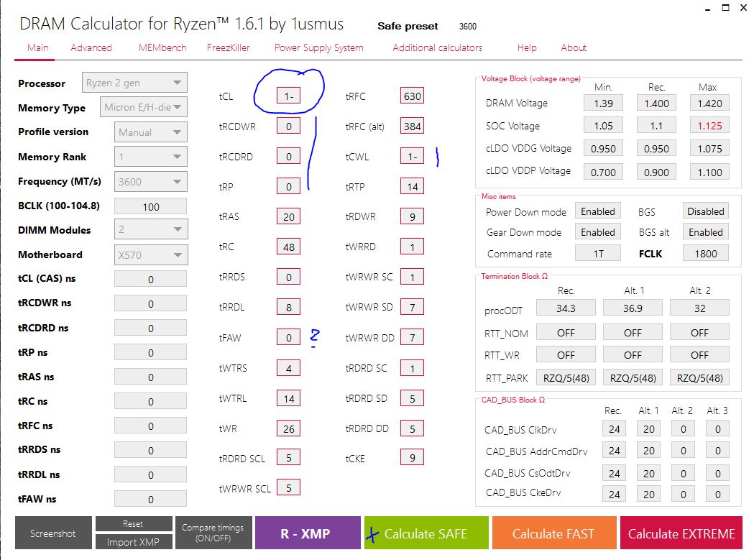Image resolution: width=754 pixels, height=560 pixels.
Task: Switch to the Main tab
Action: [37, 47]
